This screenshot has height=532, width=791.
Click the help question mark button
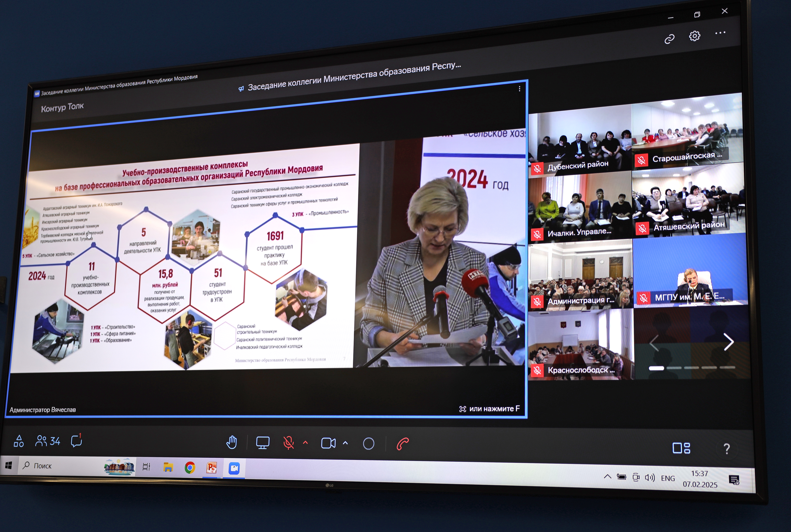pyautogui.click(x=727, y=449)
